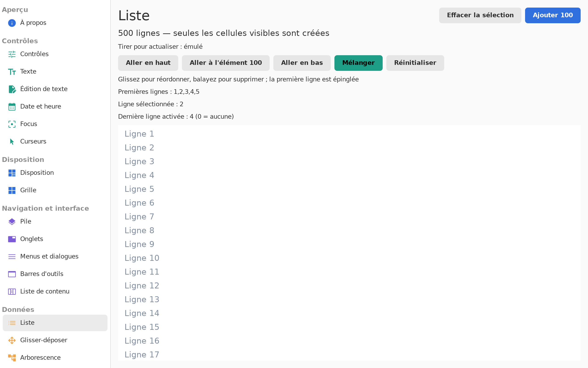Click the Focus target icon
This screenshot has width=588, height=368.
[x=12, y=124]
